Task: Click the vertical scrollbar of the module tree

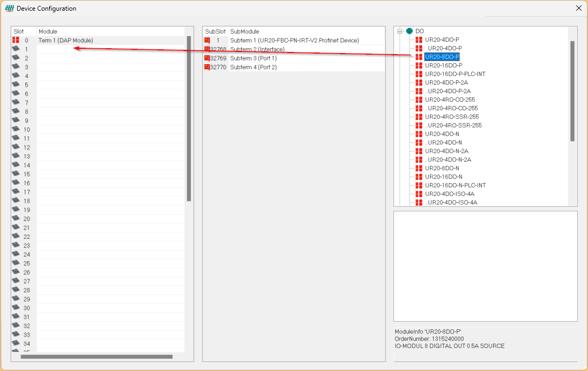Action: click(572, 91)
